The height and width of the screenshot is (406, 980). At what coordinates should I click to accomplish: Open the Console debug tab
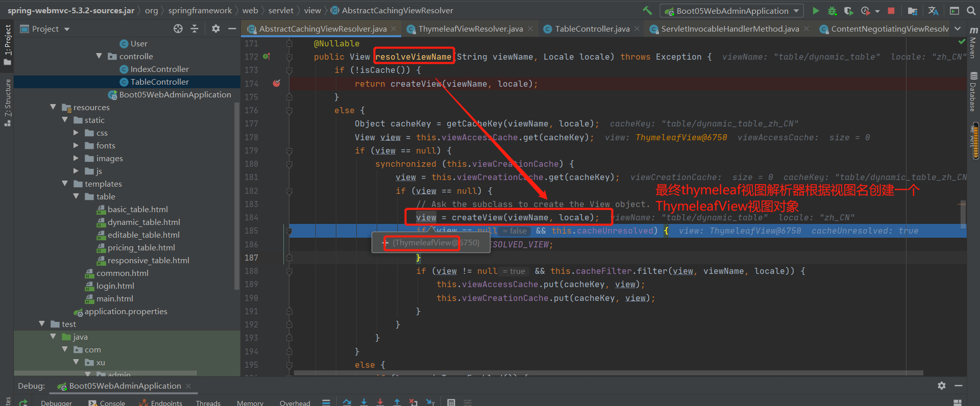point(107,402)
